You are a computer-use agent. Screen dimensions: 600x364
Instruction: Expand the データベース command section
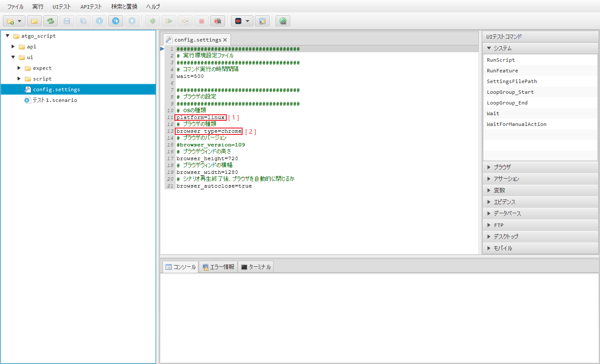pos(540,213)
